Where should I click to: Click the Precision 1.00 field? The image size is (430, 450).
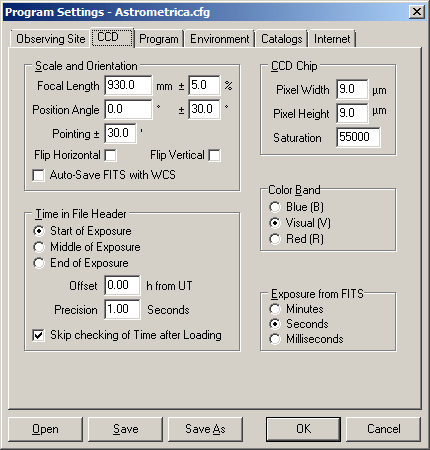[122, 309]
